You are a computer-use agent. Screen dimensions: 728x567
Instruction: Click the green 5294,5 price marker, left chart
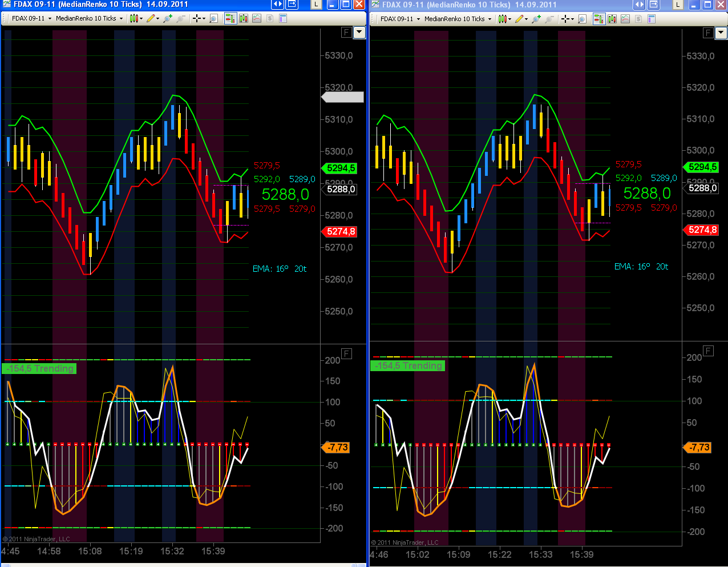339,168
